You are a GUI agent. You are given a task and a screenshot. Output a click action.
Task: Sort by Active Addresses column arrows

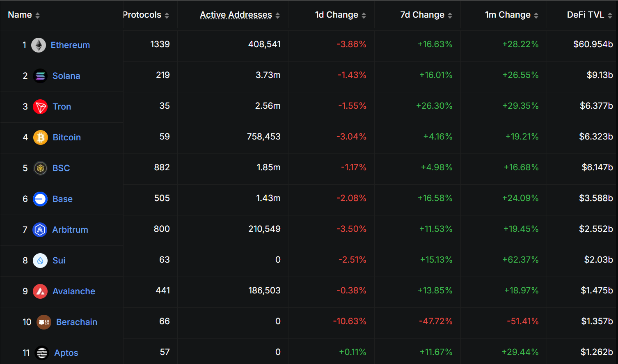(278, 15)
